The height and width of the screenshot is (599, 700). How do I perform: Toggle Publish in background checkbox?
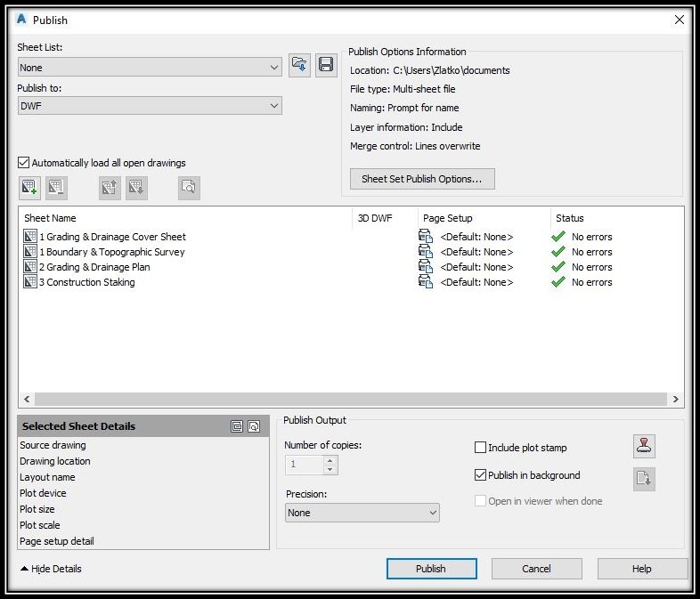point(480,475)
